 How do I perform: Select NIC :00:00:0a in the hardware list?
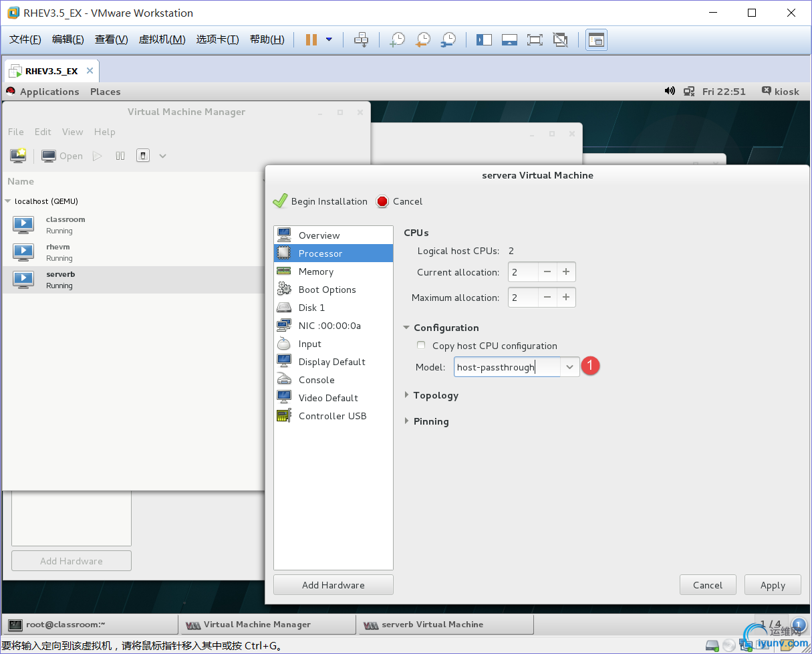point(333,326)
